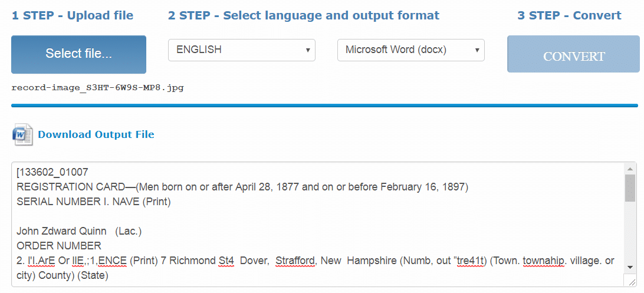The image size is (644, 293).
Task: Click the 2 STEP language and format heading
Action: (304, 15)
